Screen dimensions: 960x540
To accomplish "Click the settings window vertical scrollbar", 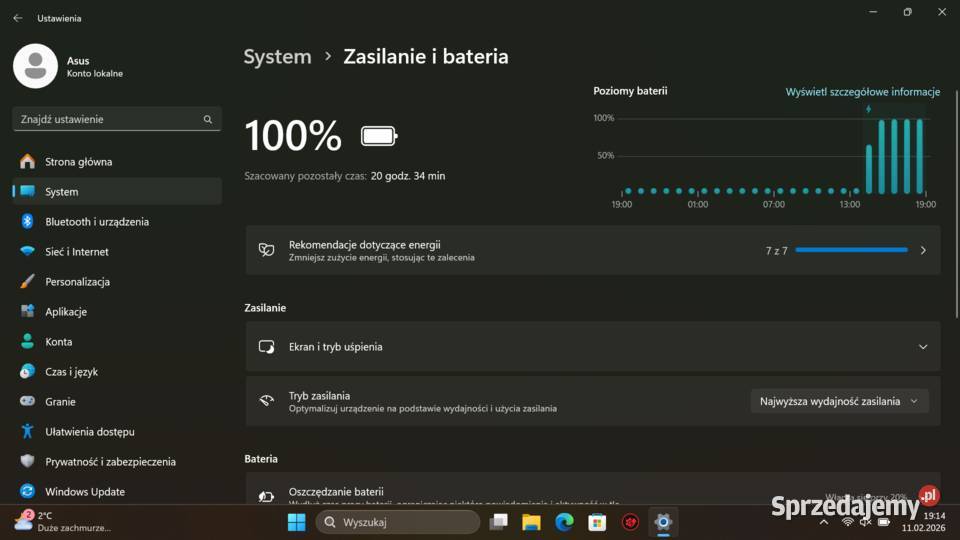I will click(x=956, y=205).
